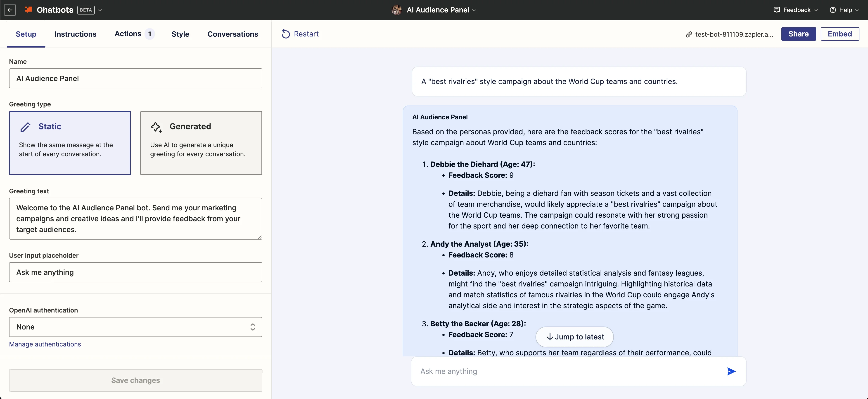The image size is (868, 399).
Task: Open the Conversations tab
Action: 232,34
